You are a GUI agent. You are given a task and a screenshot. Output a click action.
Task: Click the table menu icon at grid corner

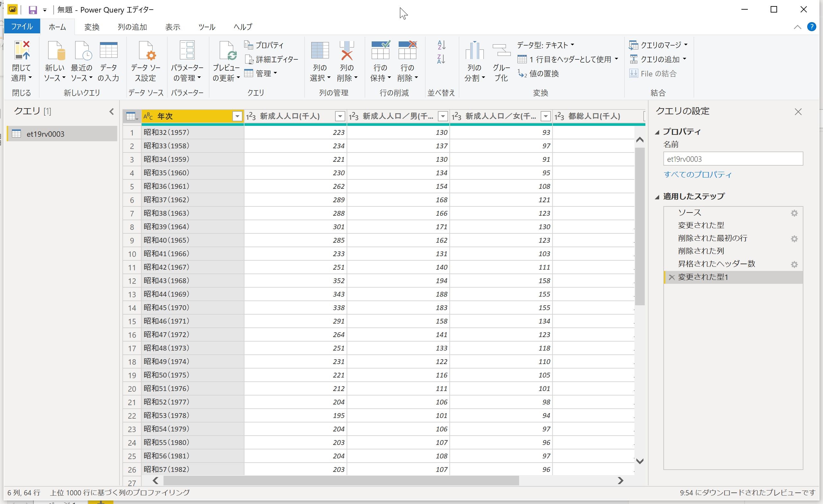[132, 116]
